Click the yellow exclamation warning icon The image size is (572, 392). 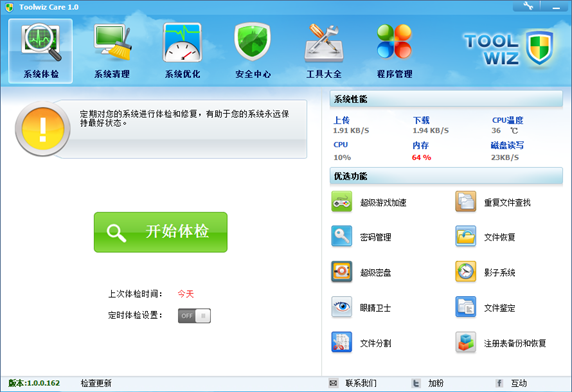[x=43, y=129]
